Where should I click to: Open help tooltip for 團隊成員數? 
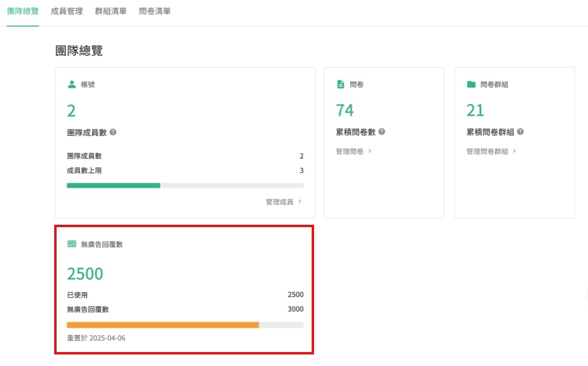113,132
